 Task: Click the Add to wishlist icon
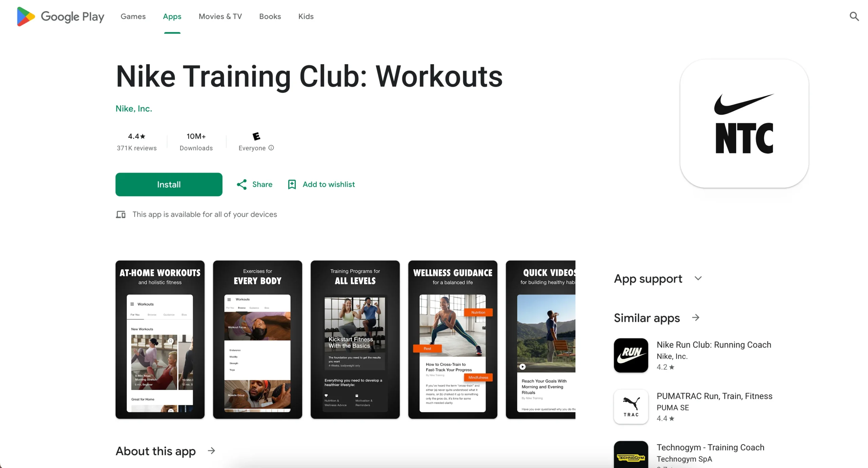(292, 184)
